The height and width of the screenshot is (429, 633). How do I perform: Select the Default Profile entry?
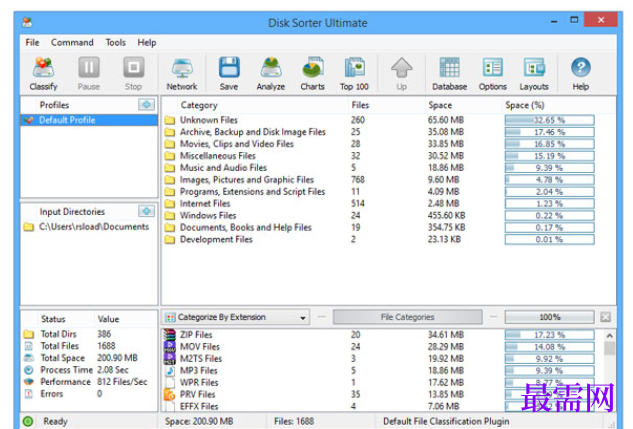tap(89, 120)
